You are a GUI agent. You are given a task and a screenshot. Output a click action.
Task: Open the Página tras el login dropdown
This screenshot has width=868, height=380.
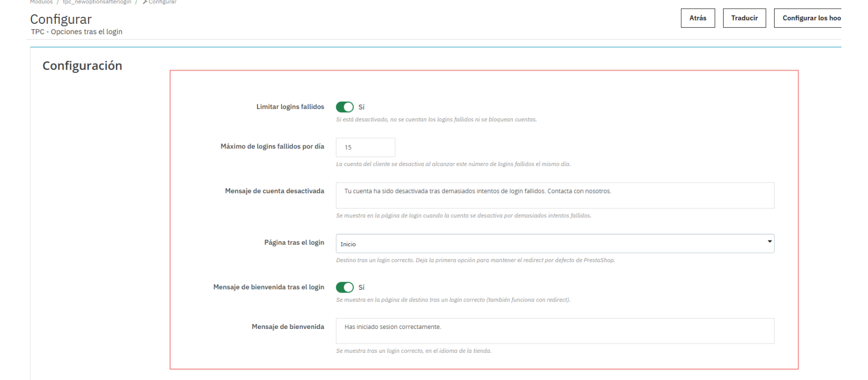tap(555, 244)
